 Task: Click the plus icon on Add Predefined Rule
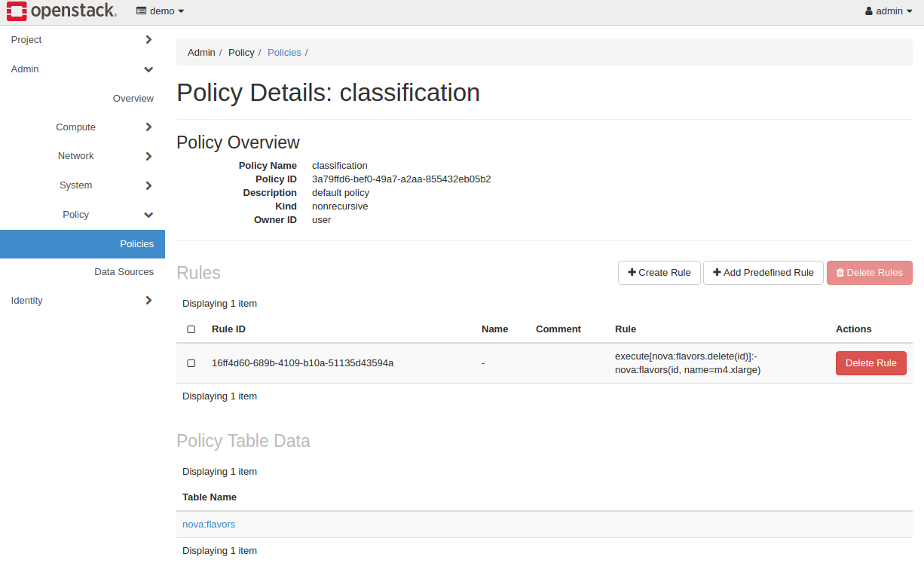point(717,272)
